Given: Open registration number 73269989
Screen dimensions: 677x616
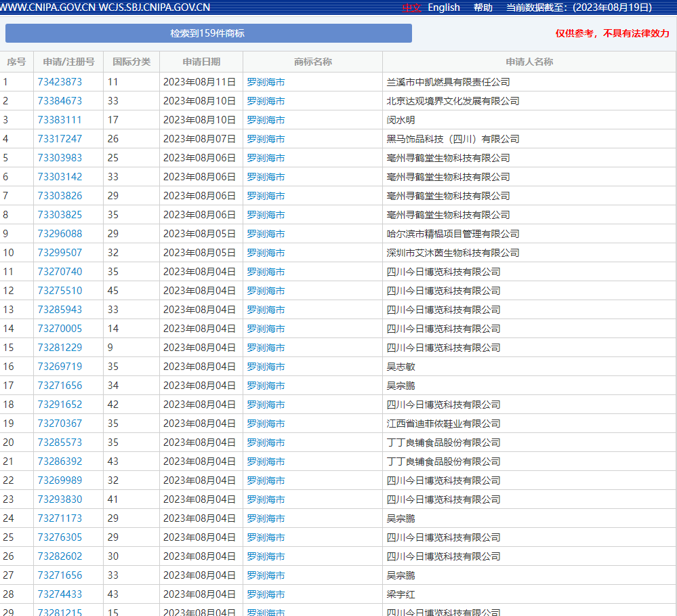Looking at the screenshot, I should (x=60, y=481).
